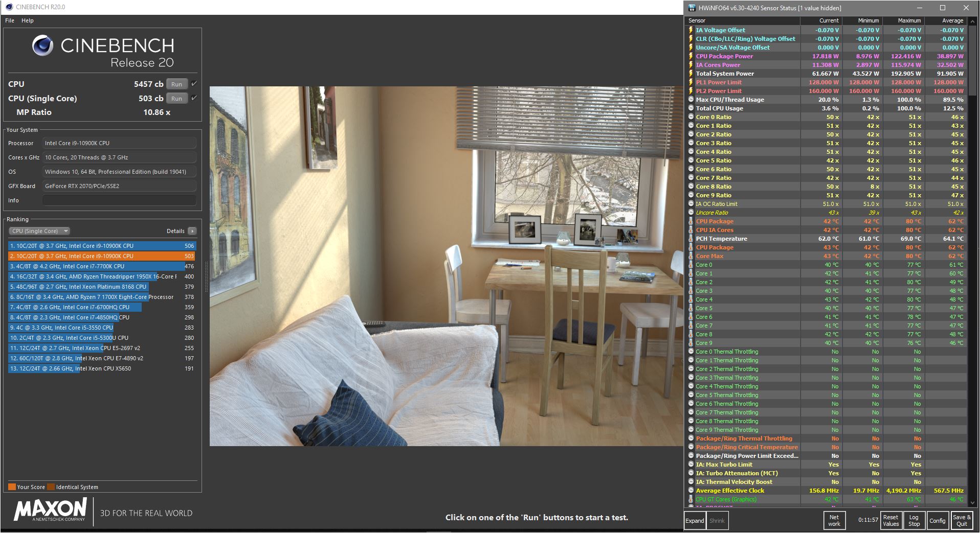Click inside the Info input field
This screenshot has width=980, height=533.
(x=119, y=200)
